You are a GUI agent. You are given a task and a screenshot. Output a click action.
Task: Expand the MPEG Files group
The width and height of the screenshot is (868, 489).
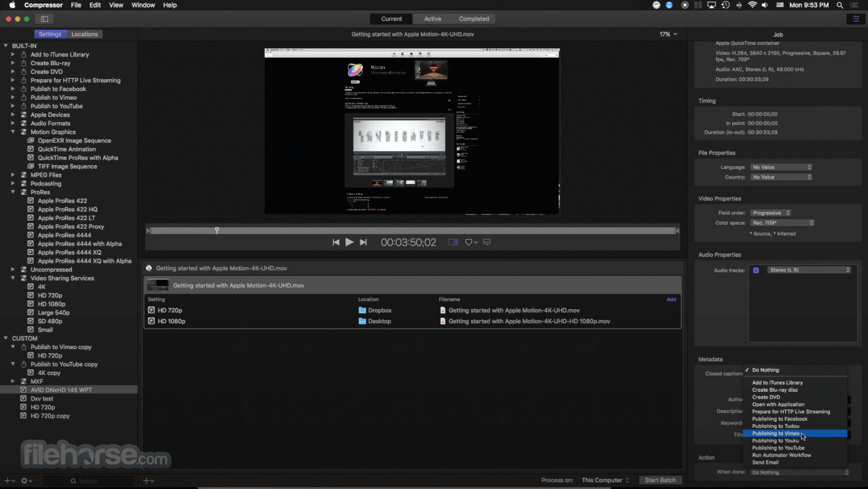[x=13, y=175]
